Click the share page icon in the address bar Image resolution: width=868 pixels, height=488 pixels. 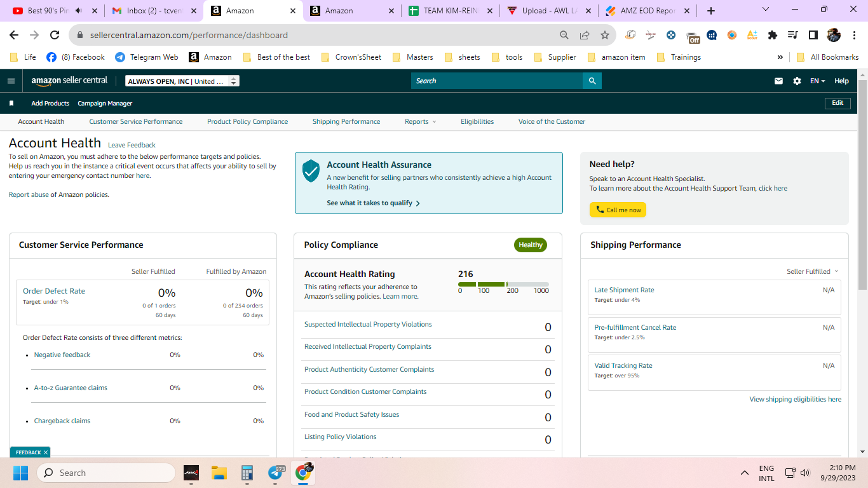pyautogui.click(x=585, y=35)
